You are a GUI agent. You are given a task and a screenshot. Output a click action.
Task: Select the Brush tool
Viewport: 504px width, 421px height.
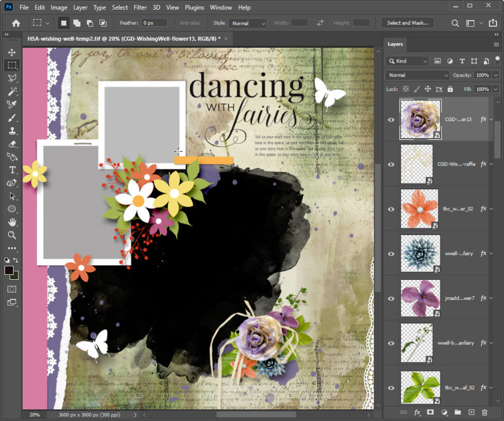(x=12, y=117)
